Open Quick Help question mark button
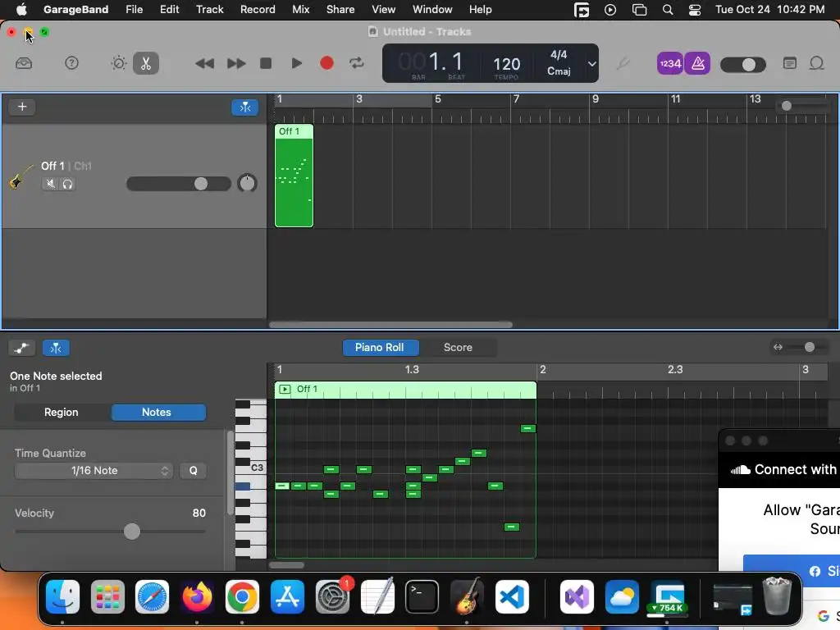Screen dimensions: 840x630 (x=71, y=63)
